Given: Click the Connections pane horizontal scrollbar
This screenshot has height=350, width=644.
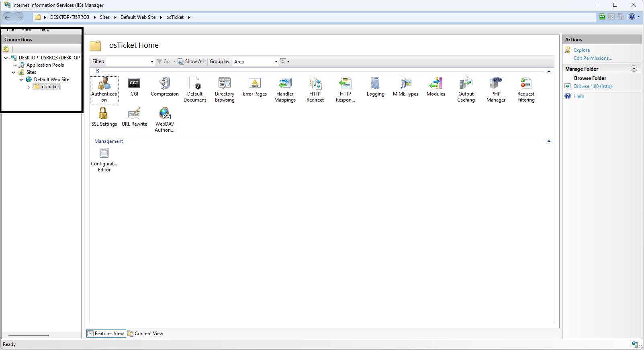Looking at the screenshot, I should click(x=29, y=336).
